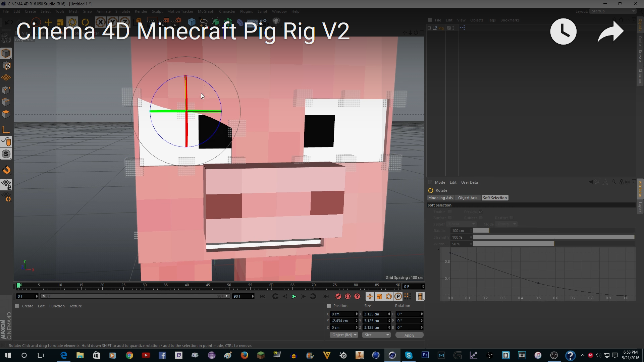Play animation forwards
The width and height of the screenshot is (644, 362).
[x=294, y=296]
